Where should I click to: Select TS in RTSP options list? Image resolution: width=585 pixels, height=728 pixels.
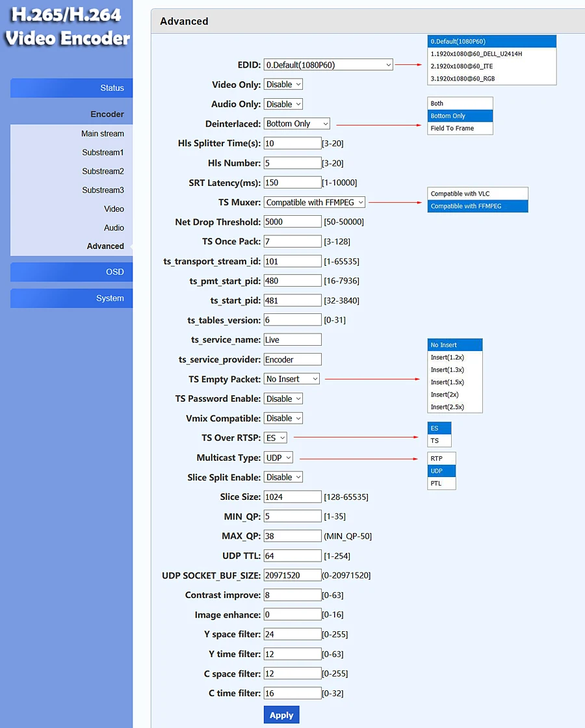(439, 441)
